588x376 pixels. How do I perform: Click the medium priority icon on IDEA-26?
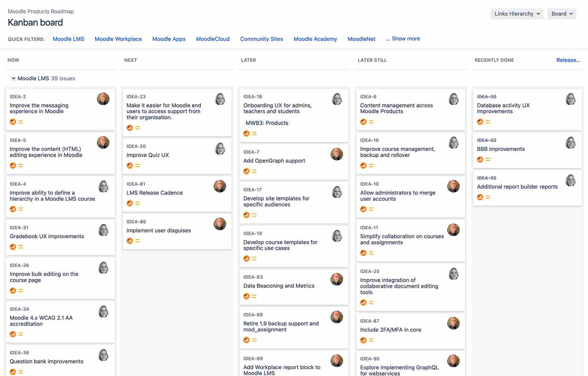coord(21,291)
